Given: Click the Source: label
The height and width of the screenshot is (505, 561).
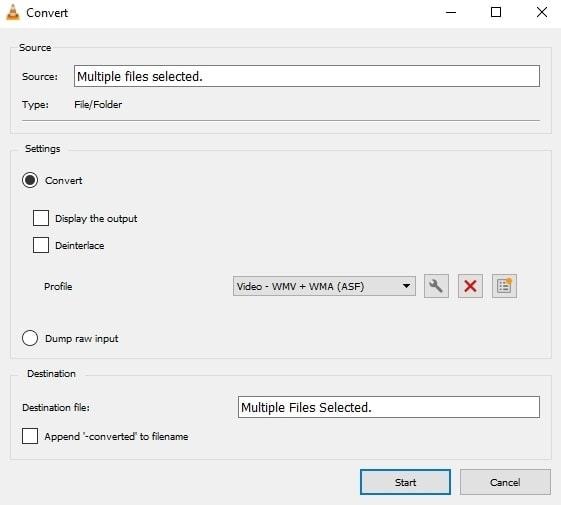Looking at the screenshot, I should point(40,76).
